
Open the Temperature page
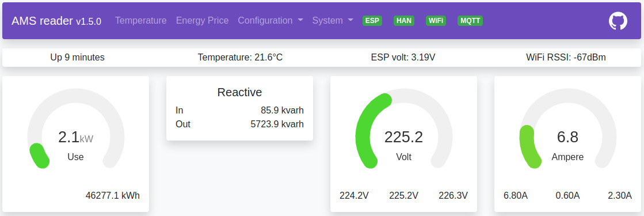point(141,21)
